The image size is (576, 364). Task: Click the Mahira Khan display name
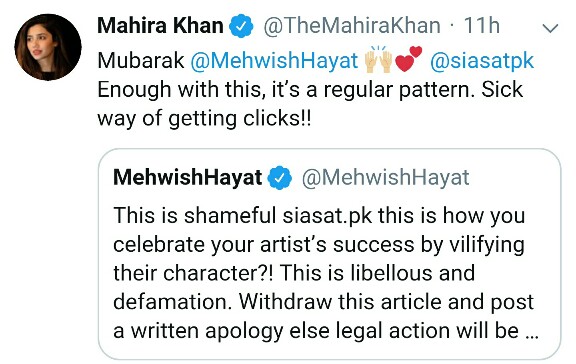pyautogui.click(x=161, y=26)
